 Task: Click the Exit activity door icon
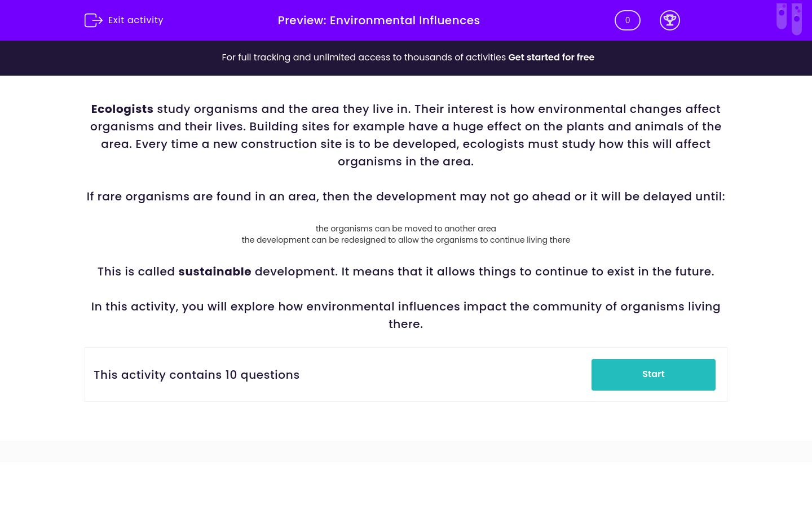click(x=94, y=20)
